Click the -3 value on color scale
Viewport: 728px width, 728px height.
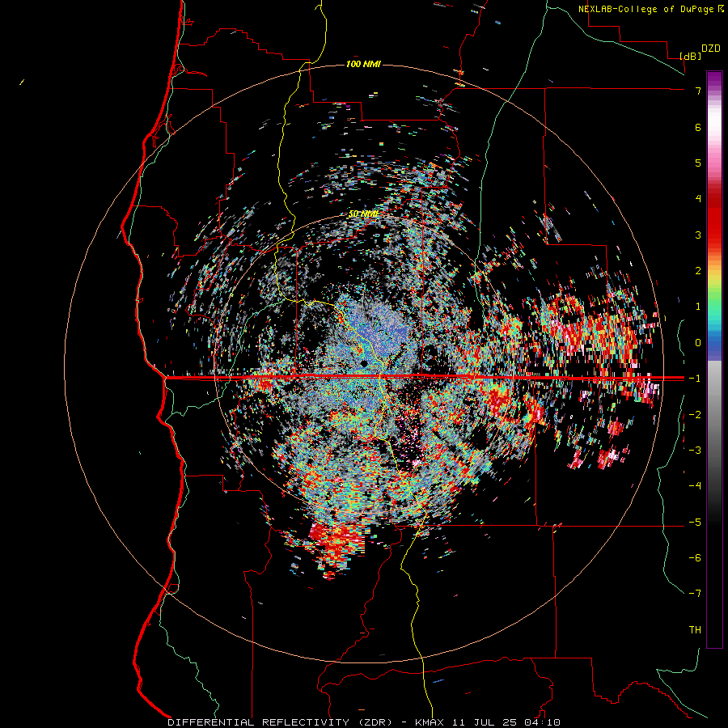(x=695, y=451)
